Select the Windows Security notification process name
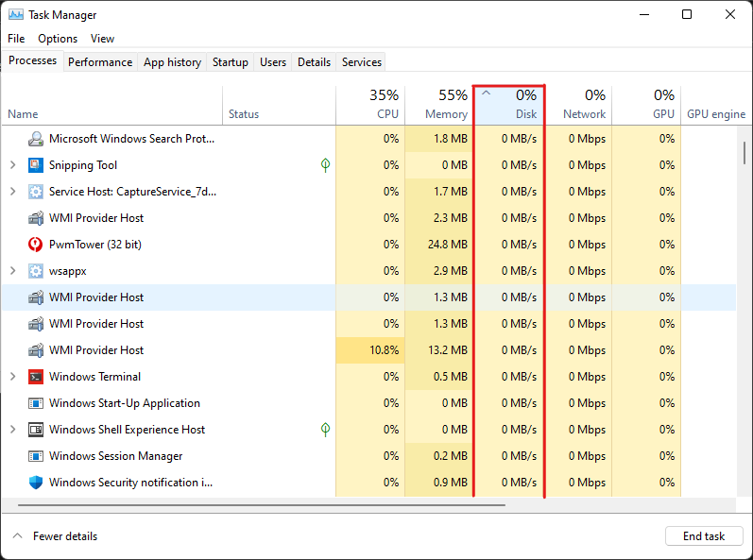 click(x=130, y=483)
